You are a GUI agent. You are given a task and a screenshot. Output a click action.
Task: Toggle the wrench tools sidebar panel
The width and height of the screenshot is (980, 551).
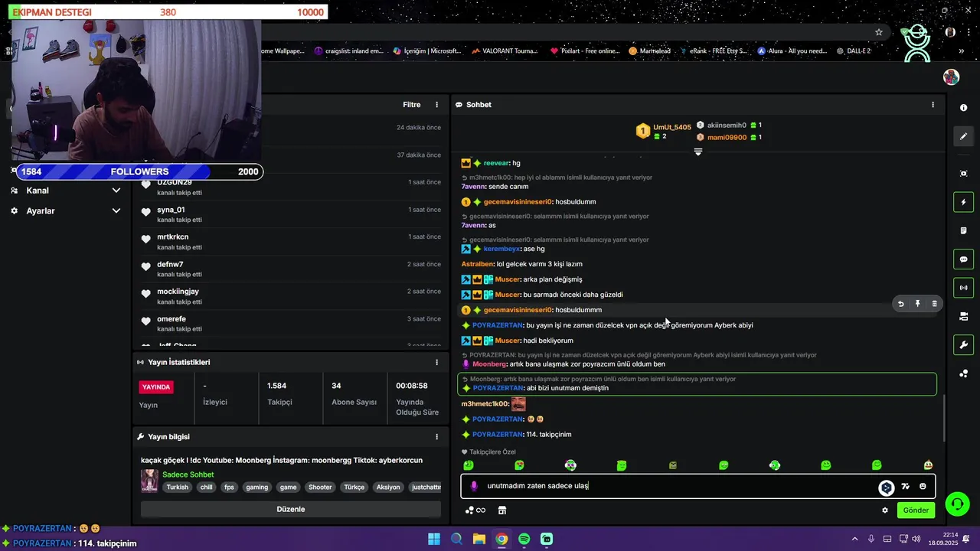coord(963,345)
